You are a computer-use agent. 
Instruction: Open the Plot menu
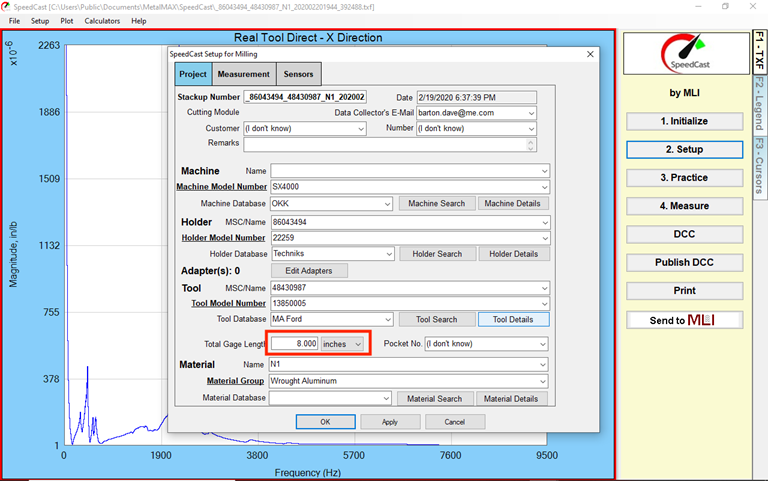pyautogui.click(x=67, y=21)
